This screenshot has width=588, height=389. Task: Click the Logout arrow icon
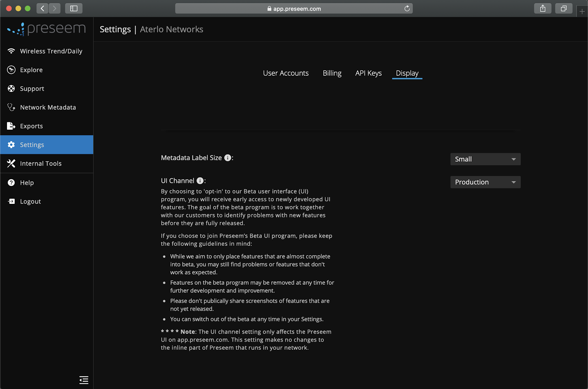[x=11, y=201]
